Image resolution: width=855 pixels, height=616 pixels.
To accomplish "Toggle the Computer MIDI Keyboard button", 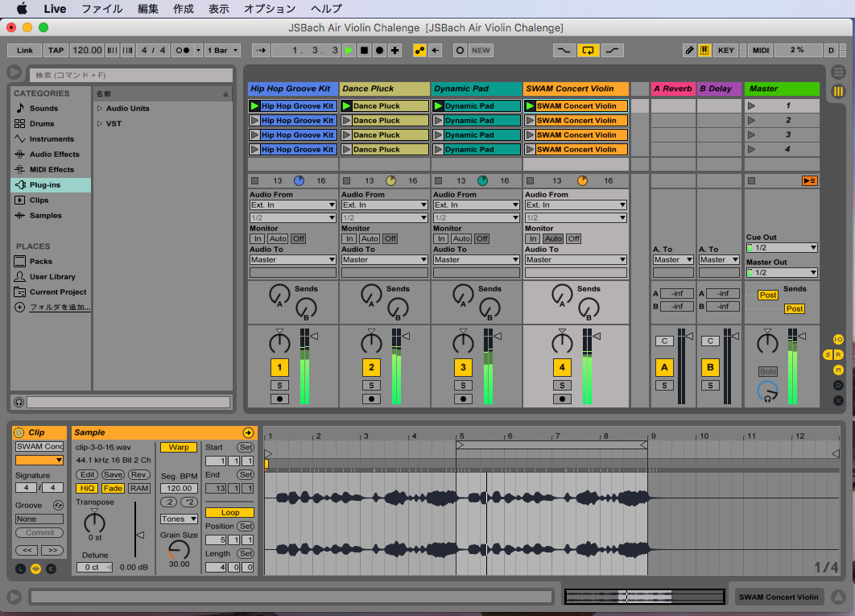I will coord(704,50).
